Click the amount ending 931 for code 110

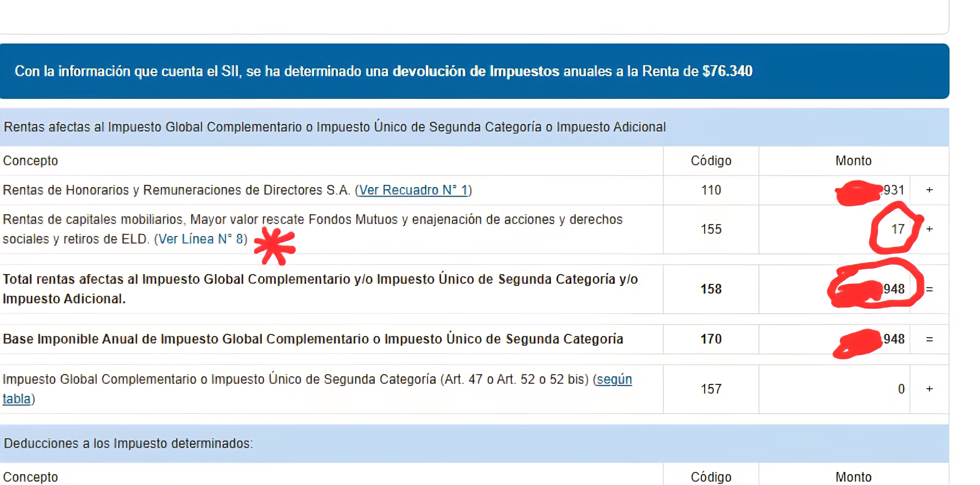[893, 190]
